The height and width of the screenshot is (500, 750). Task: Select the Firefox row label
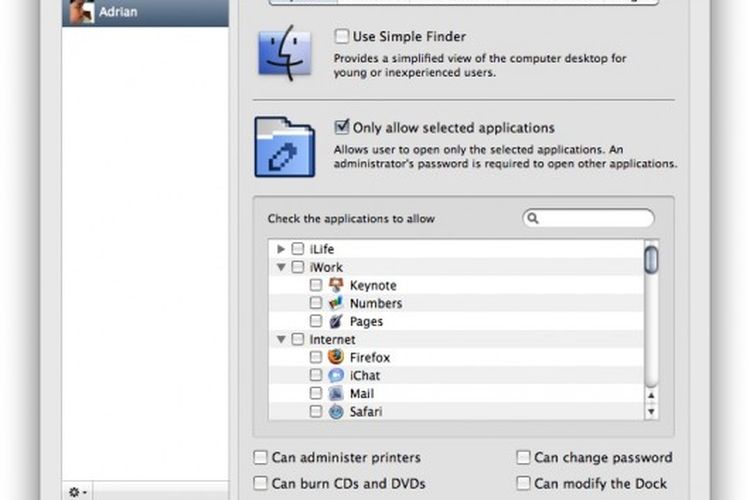[x=370, y=357]
